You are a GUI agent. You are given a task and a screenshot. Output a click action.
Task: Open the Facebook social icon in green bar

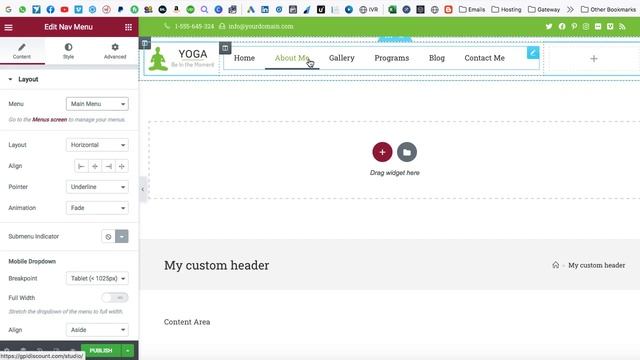pyautogui.click(x=562, y=27)
